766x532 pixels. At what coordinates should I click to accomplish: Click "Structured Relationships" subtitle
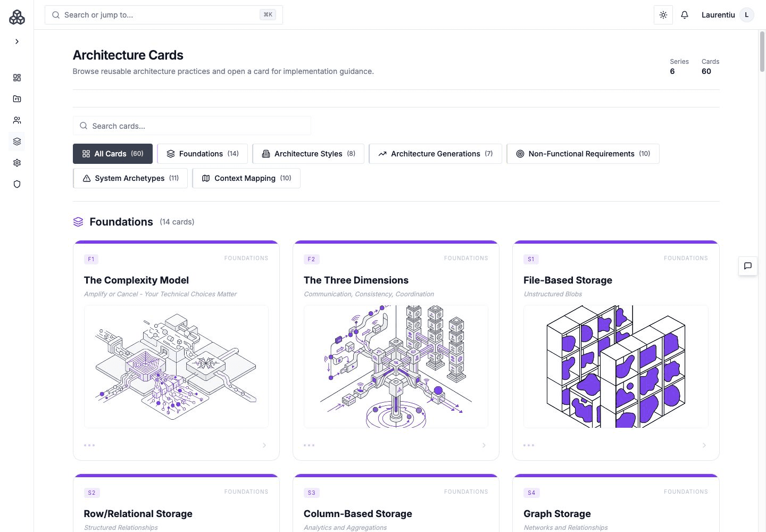click(121, 528)
